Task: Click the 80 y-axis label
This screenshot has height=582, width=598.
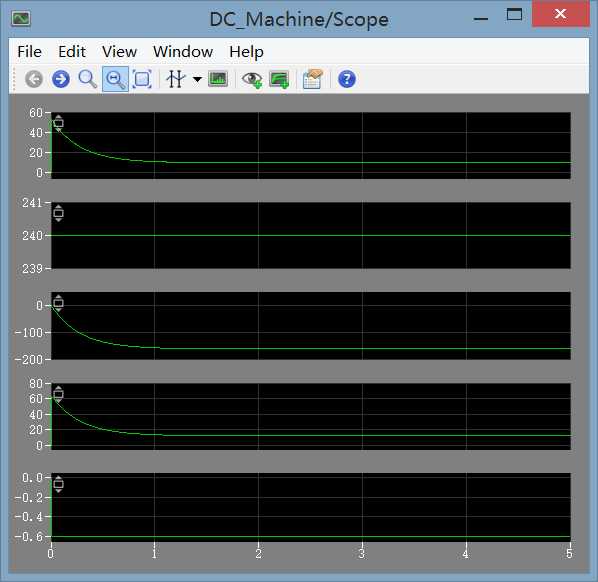Action: point(36,384)
